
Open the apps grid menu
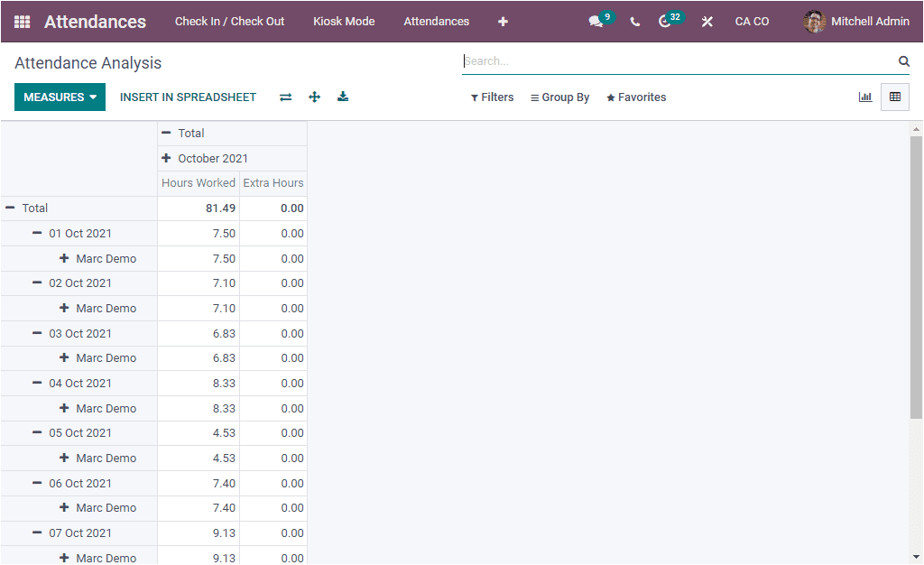pyautogui.click(x=22, y=21)
